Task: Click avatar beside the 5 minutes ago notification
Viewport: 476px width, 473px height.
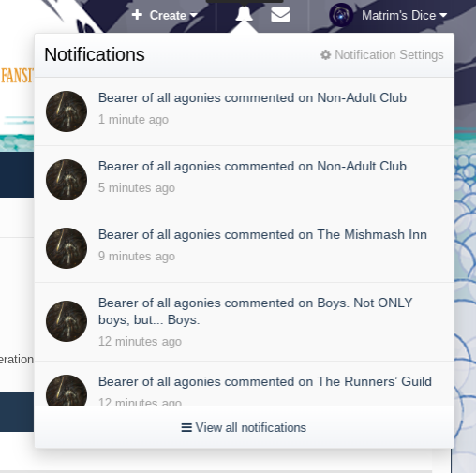Action: (x=67, y=180)
